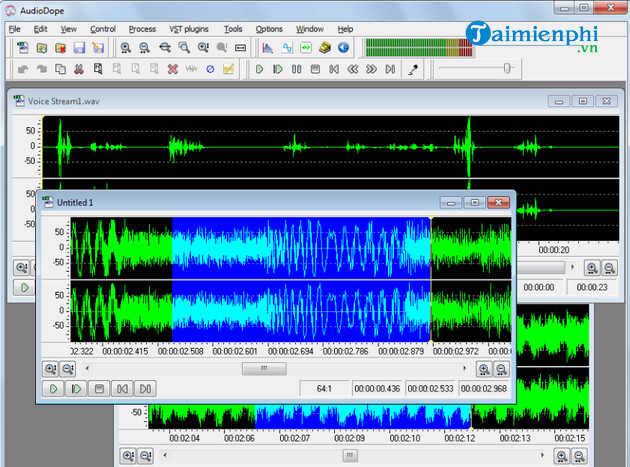Click the fit-to-window zoom icon
This screenshot has width=630, height=467.
point(240,48)
